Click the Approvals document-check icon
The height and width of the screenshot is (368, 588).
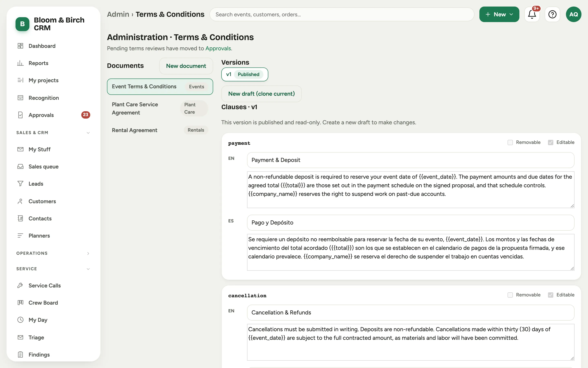click(20, 115)
